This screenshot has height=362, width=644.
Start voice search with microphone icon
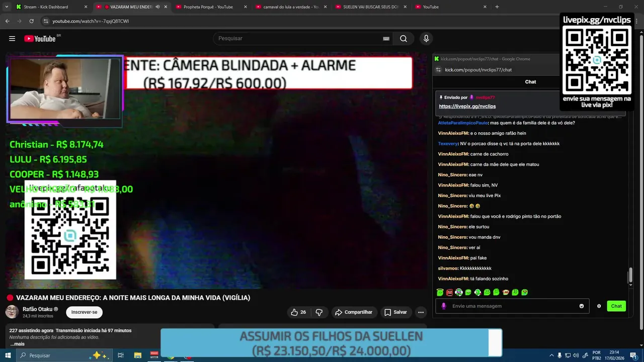pos(426,39)
